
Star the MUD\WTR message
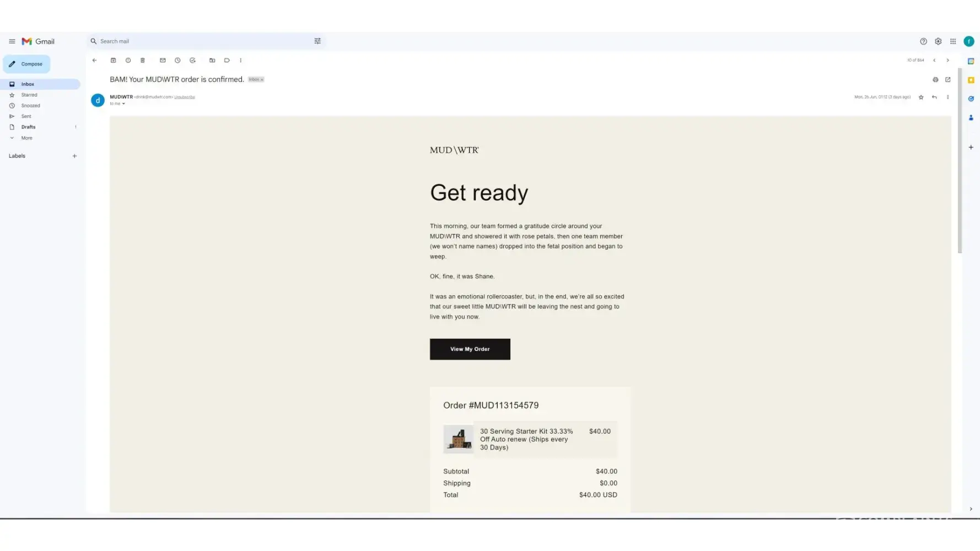pyautogui.click(x=921, y=98)
